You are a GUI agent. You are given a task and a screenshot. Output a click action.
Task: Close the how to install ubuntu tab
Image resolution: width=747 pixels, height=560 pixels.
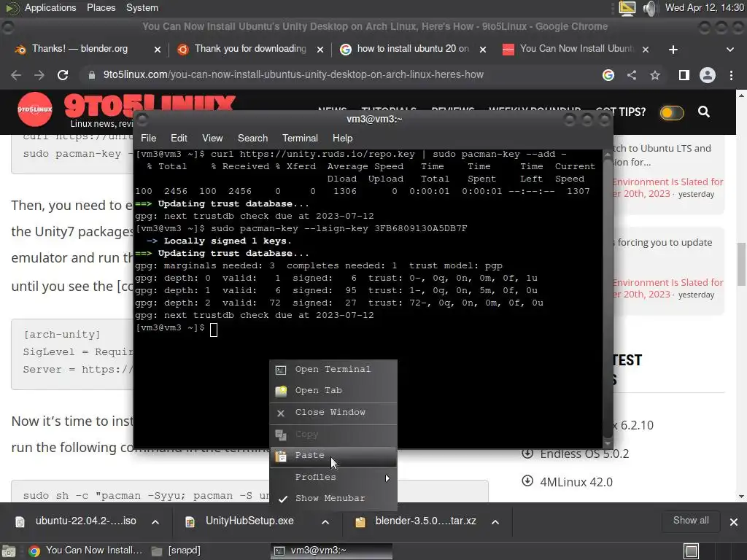click(x=483, y=50)
